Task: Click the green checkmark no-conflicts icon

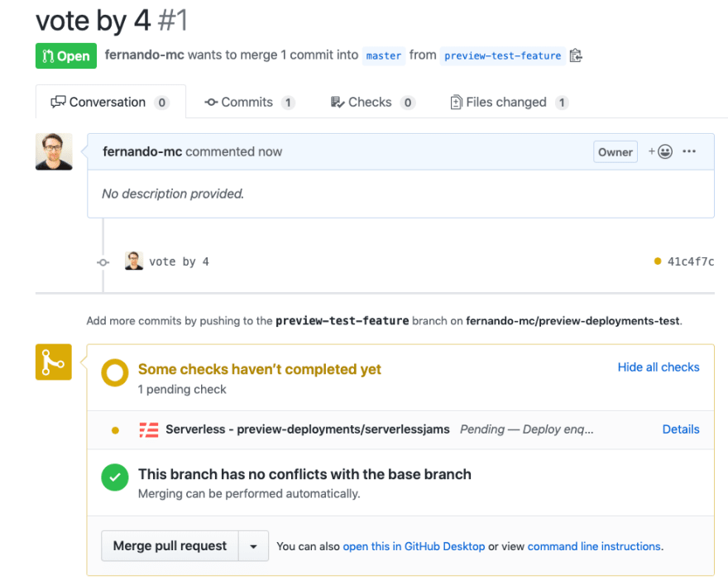Action: tap(115, 477)
